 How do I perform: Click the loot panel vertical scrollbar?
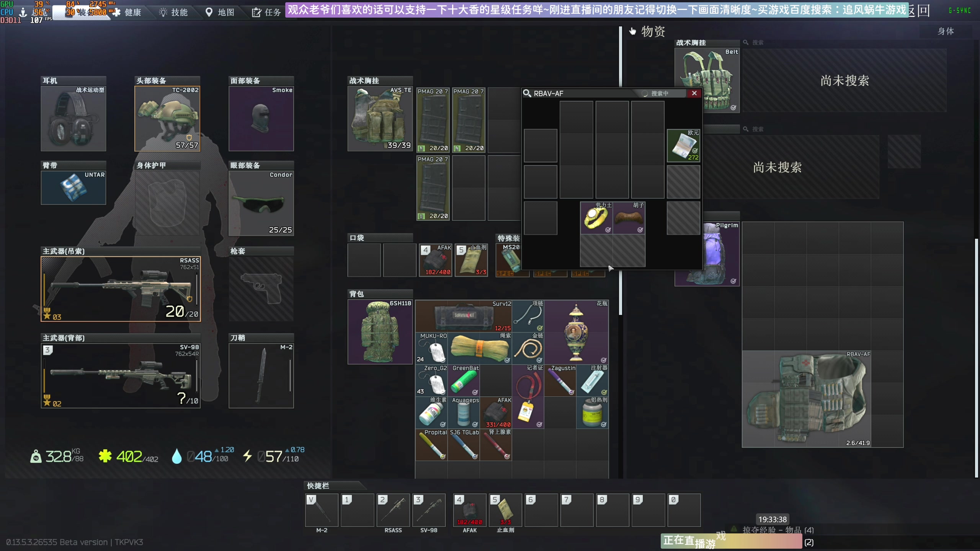[976, 358]
